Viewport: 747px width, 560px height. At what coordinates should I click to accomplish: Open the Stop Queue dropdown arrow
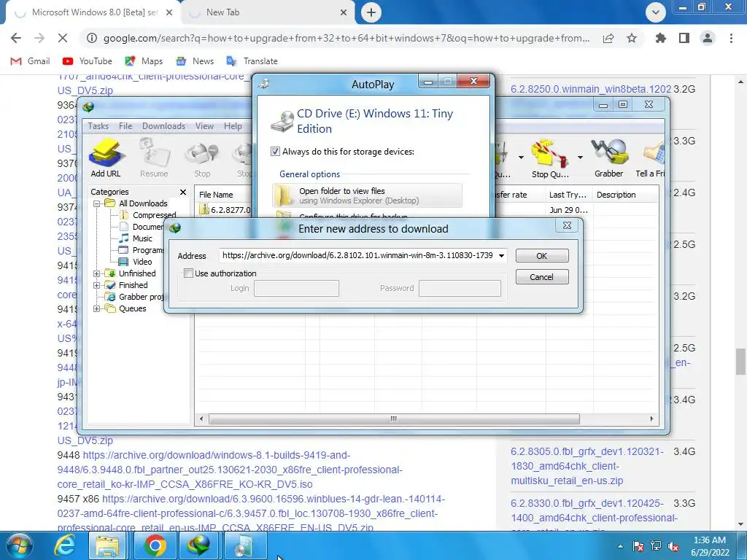[x=580, y=157]
